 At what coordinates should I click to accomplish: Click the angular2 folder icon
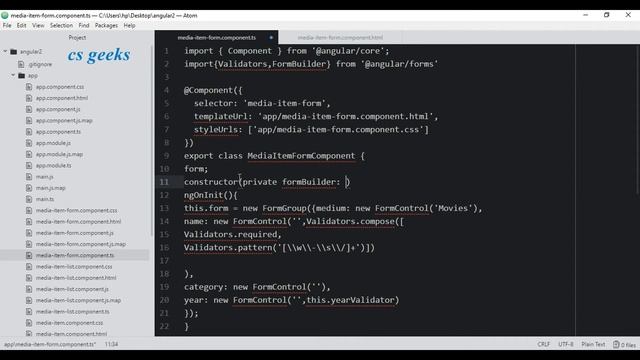click(x=13, y=51)
